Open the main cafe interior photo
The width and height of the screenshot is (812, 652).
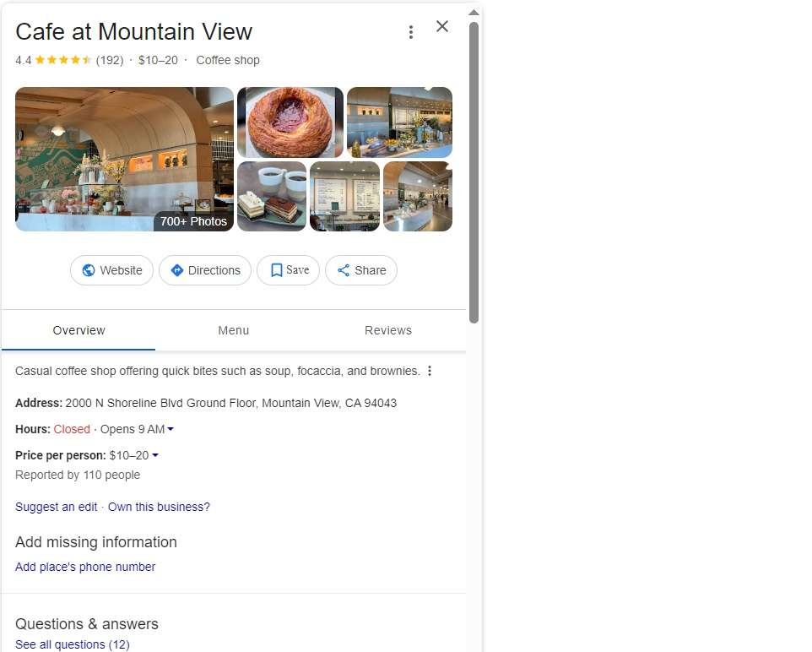(x=124, y=159)
